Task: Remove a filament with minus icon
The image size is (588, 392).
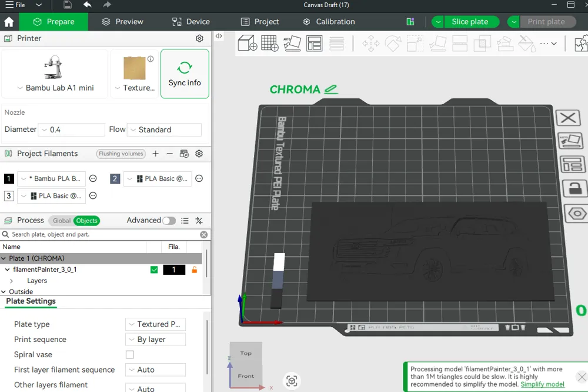Action: pyautogui.click(x=169, y=154)
